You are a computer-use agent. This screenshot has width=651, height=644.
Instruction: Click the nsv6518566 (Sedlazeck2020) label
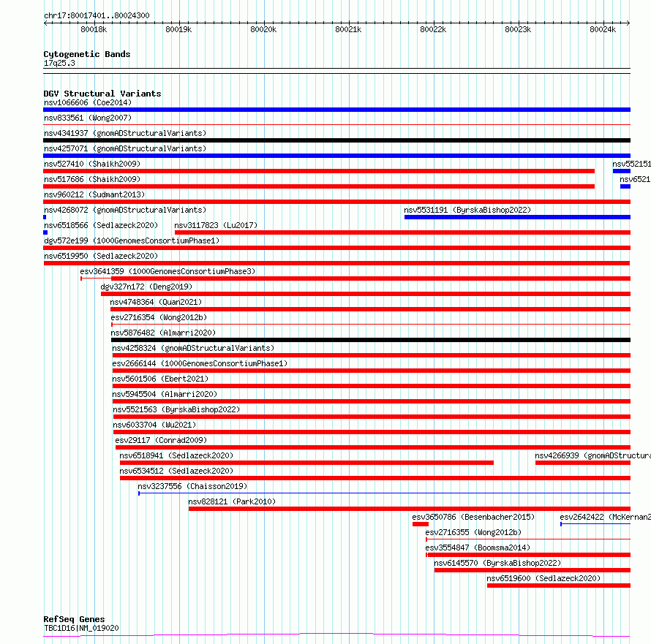click(x=101, y=225)
